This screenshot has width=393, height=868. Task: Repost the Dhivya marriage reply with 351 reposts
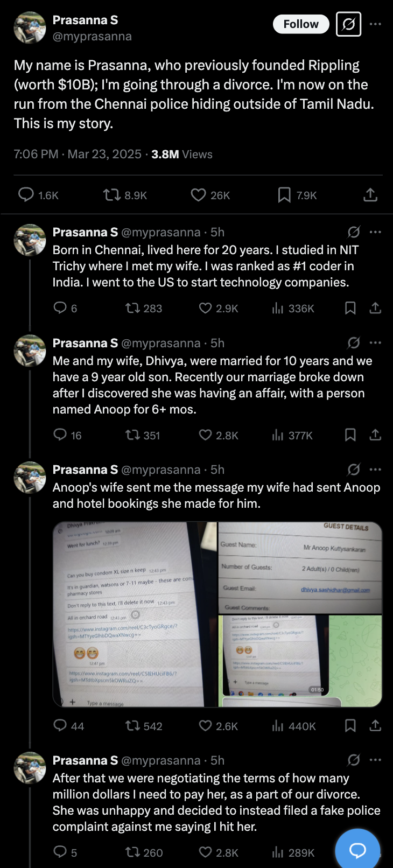pos(132,435)
